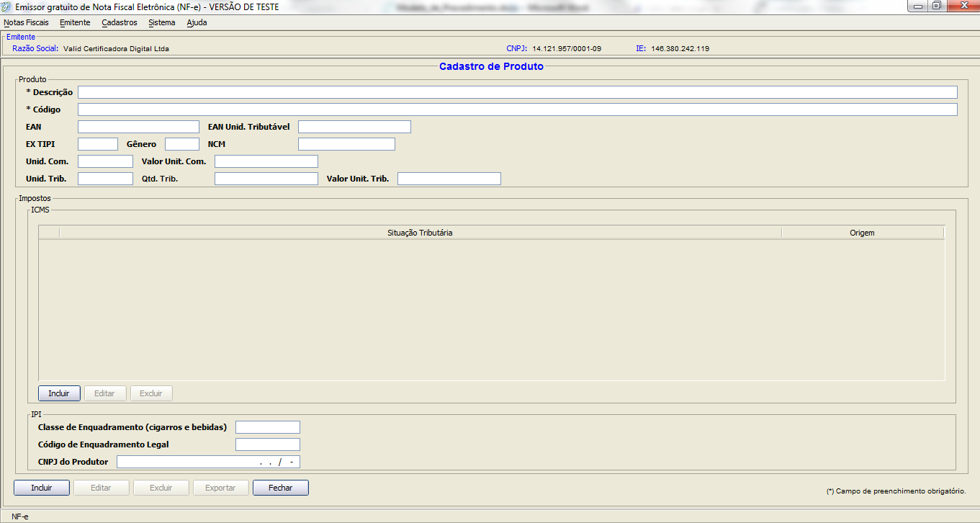Click the NCM input field
This screenshot has height=523, width=980.
[x=346, y=144]
